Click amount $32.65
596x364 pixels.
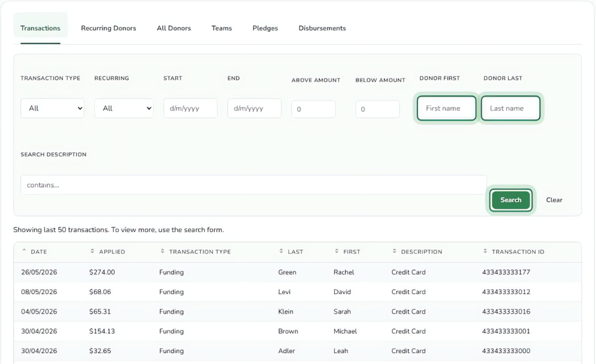100,351
